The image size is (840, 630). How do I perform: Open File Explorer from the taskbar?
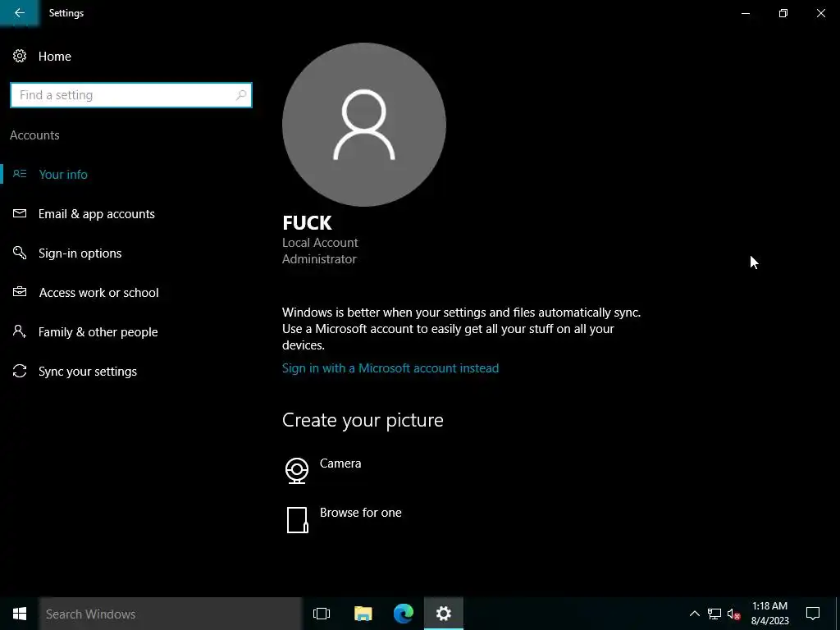coord(363,614)
